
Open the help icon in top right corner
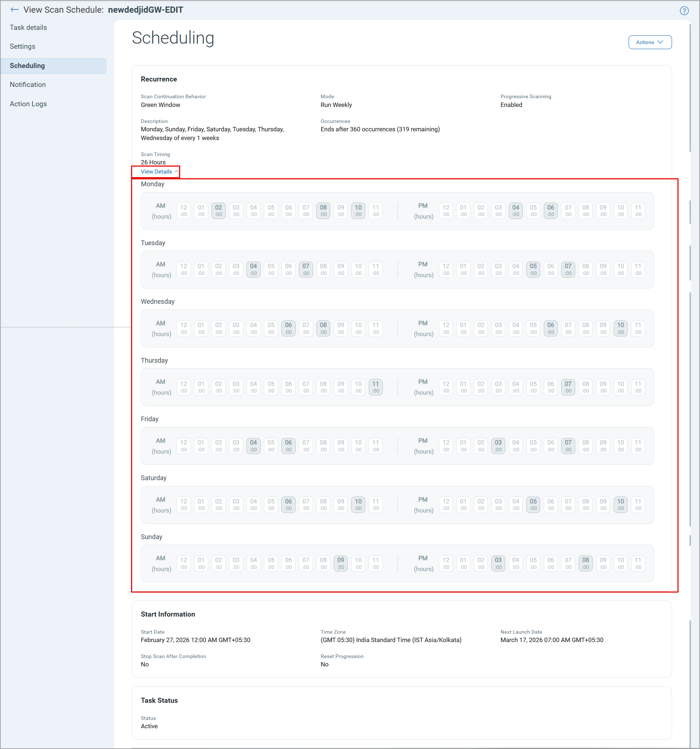pos(684,11)
